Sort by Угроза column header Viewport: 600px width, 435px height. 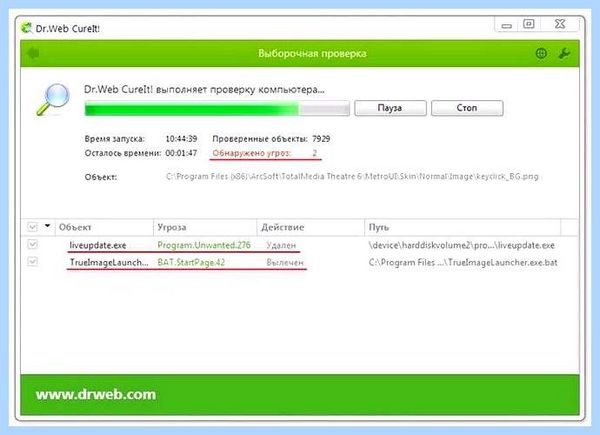(x=205, y=227)
